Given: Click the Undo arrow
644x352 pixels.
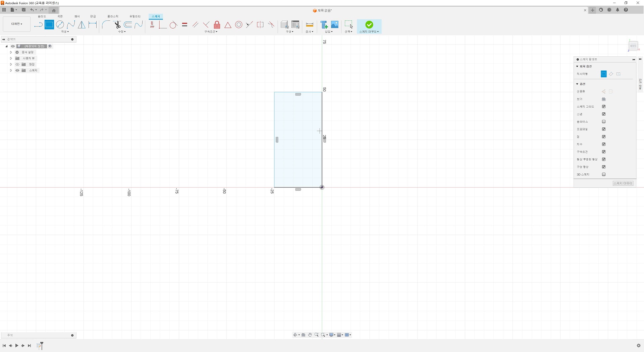Looking at the screenshot, I should coord(32,10).
